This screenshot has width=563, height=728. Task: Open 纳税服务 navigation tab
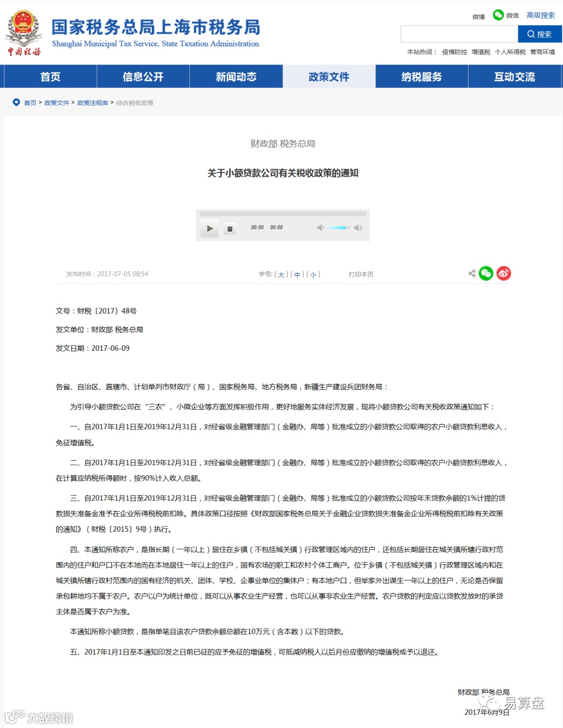(422, 77)
